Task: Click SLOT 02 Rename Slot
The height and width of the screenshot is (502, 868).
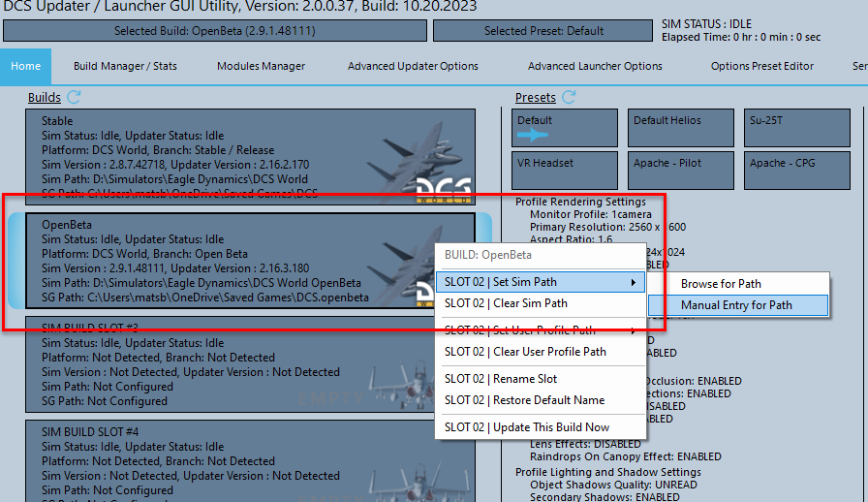Action: tap(541, 379)
